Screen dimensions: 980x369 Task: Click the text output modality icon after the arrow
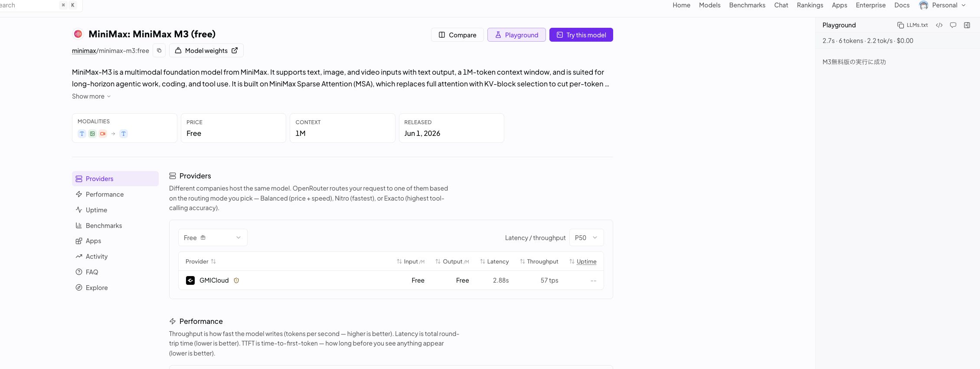pyautogui.click(x=124, y=134)
